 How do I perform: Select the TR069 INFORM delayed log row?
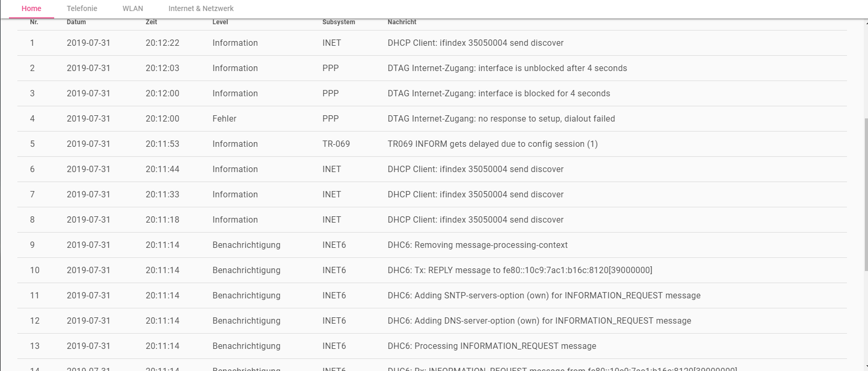492,144
